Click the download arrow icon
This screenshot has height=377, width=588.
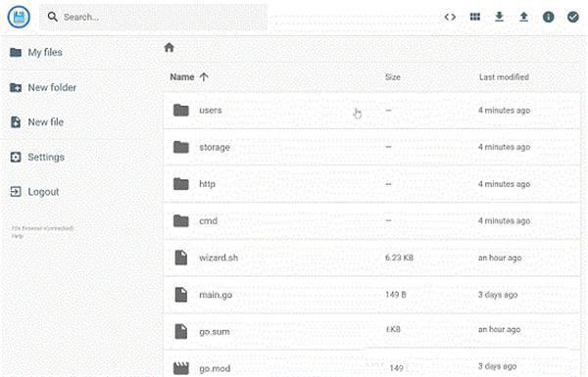pos(499,17)
